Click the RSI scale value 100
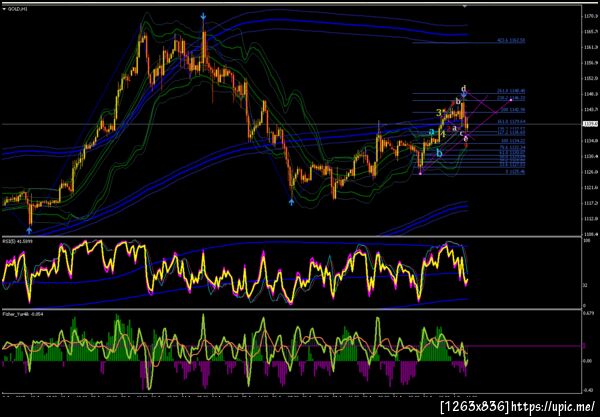Screen dimensions: 600x417 pyautogui.click(x=586, y=242)
